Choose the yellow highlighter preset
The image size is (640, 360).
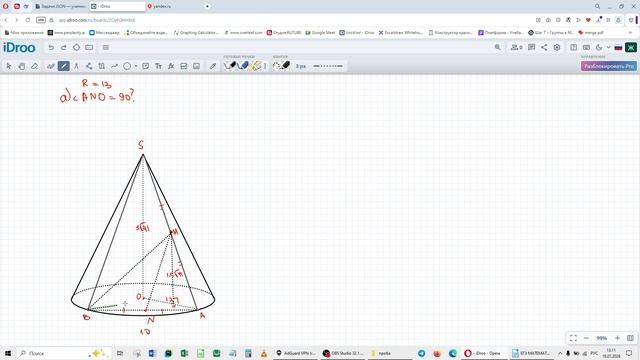tap(256, 65)
